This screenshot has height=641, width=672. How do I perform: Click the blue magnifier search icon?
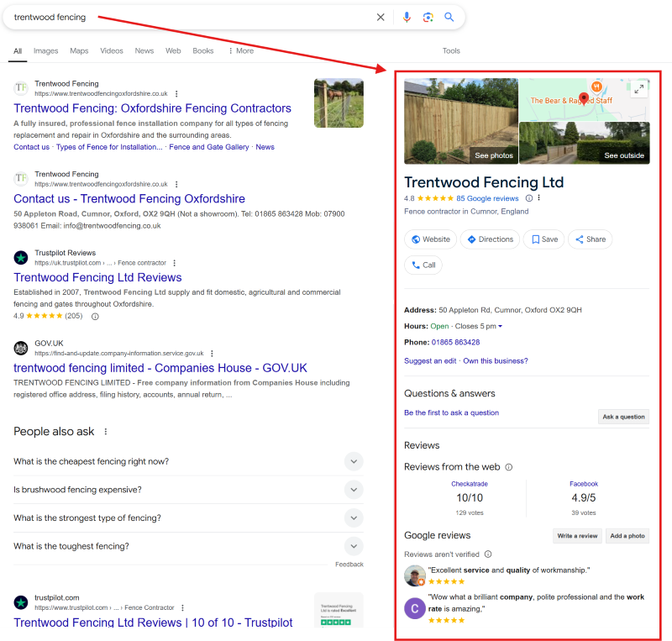tap(449, 17)
